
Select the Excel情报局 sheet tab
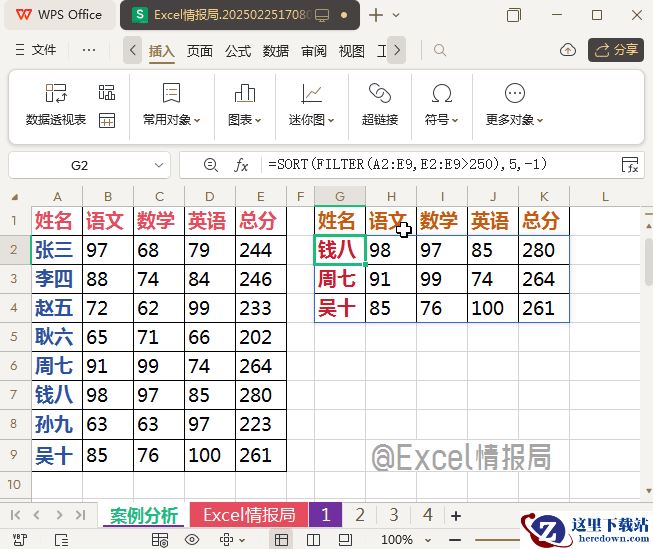249,515
